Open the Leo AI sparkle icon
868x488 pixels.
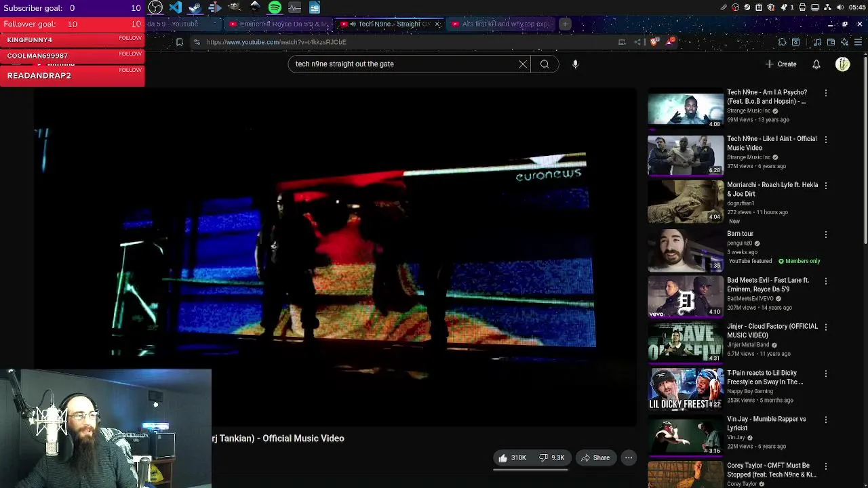pos(844,42)
